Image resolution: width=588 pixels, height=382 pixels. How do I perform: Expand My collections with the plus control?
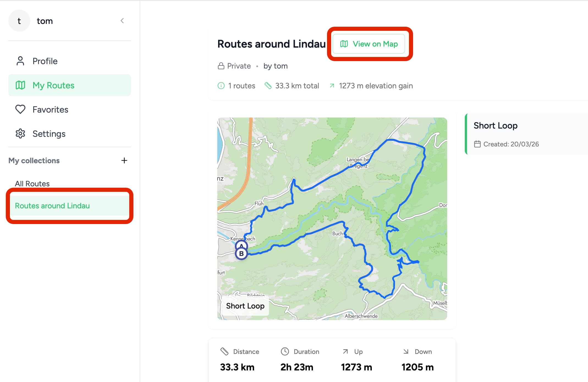click(x=124, y=161)
